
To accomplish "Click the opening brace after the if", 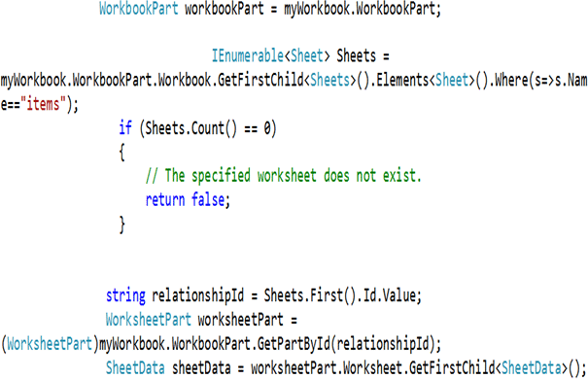I will coord(121,153).
